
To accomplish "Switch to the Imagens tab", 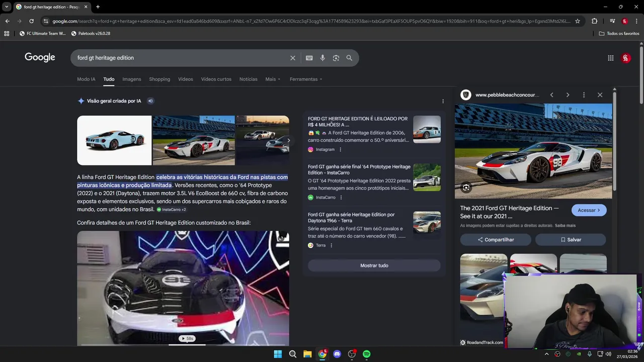I will [x=132, y=79].
